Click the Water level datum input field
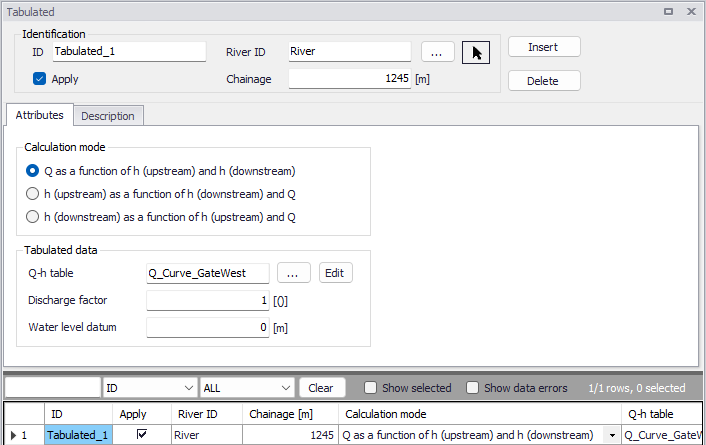The height and width of the screenshot is (445, 706). pyautogui.click(x=208, y=327)
